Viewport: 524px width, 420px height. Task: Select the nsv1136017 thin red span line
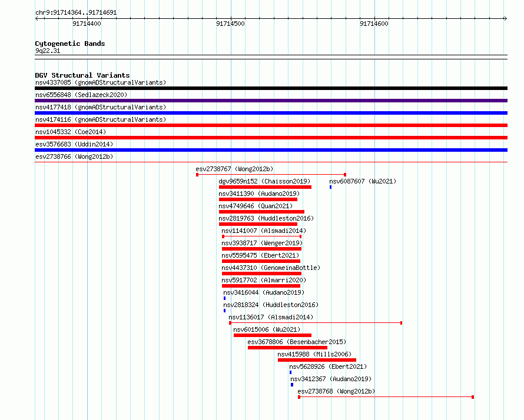click(316, 323)
